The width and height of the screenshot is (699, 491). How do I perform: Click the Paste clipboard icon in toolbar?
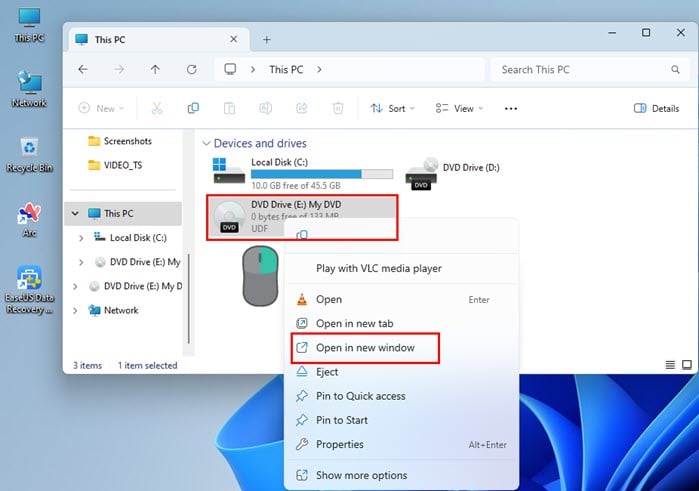[229, 108]
